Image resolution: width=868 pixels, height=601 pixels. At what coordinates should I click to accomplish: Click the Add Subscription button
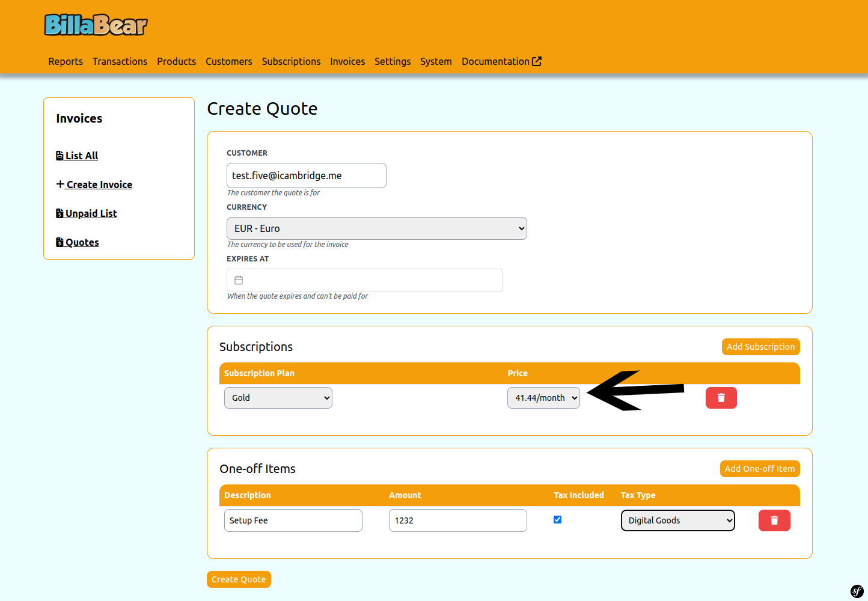760,347
